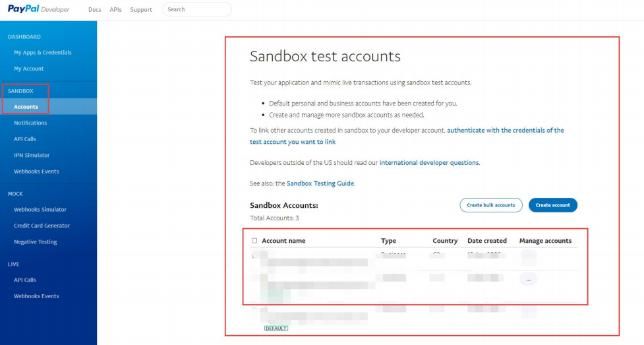Click the Sandbox test accounts heading
Image resolution: width=644 pixels, height=345 pixels.
[x=325, y=56]
